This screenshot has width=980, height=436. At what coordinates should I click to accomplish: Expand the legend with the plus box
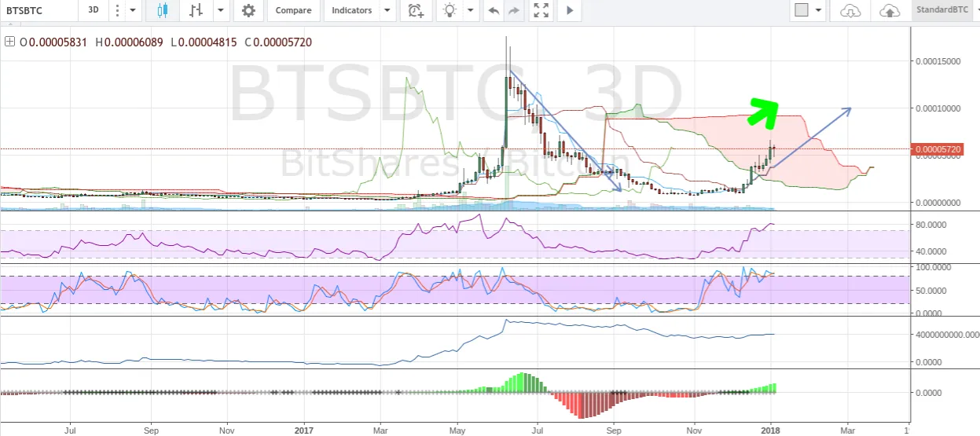9,42
